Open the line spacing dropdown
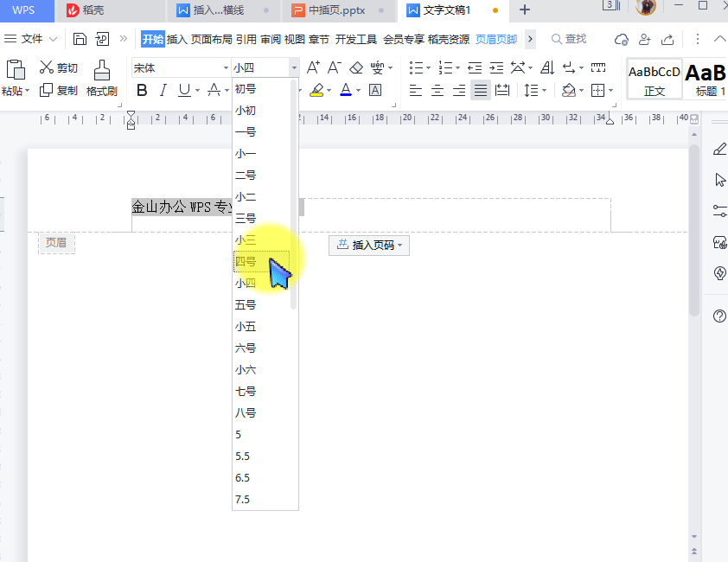The width and height of the screenshot is (728, 562). [544, 90]
